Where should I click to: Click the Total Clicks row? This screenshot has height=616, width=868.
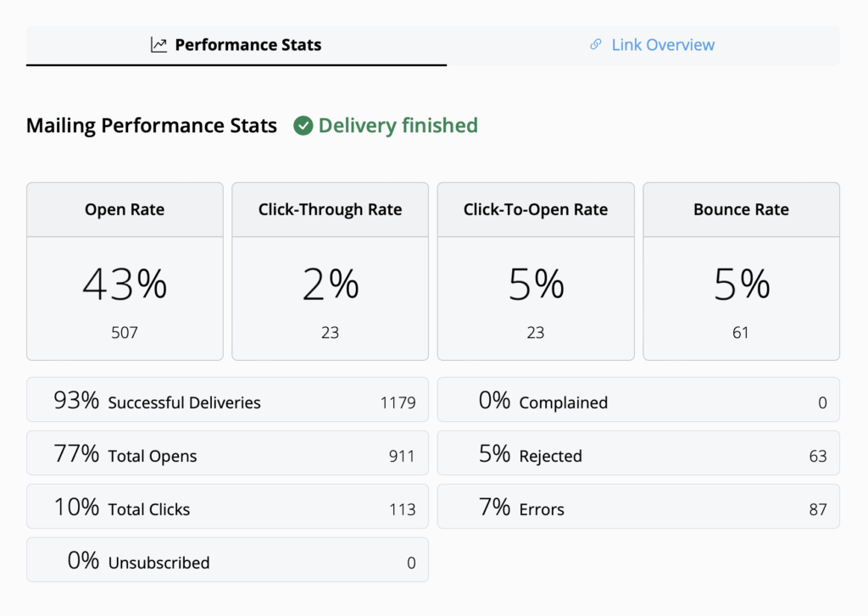click(227, 507)
